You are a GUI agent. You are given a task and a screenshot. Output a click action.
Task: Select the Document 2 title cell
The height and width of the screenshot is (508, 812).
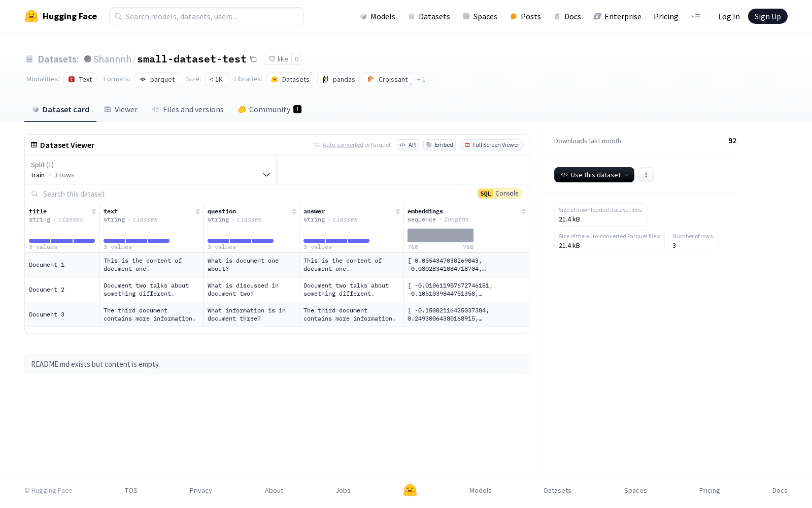[x=62, y=290]
